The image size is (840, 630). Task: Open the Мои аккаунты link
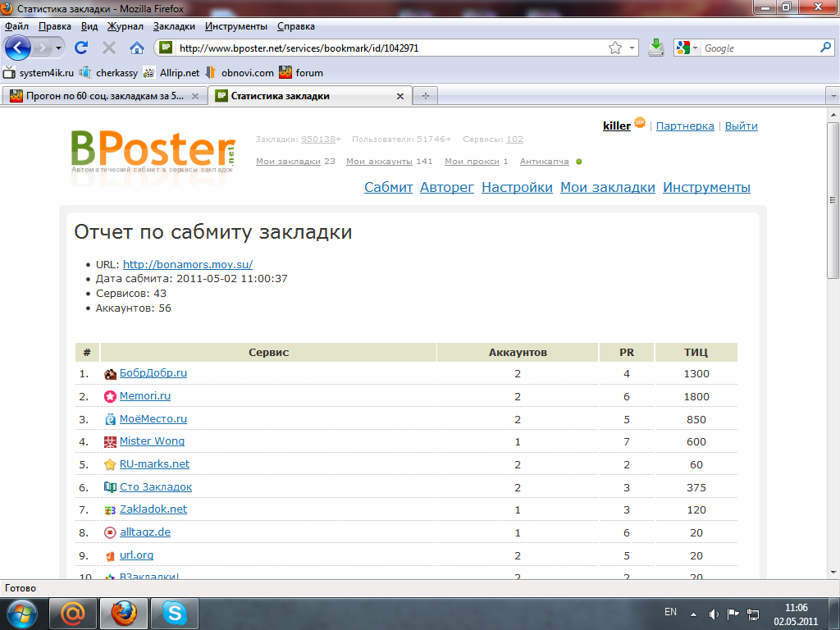[x=379, y=162]
